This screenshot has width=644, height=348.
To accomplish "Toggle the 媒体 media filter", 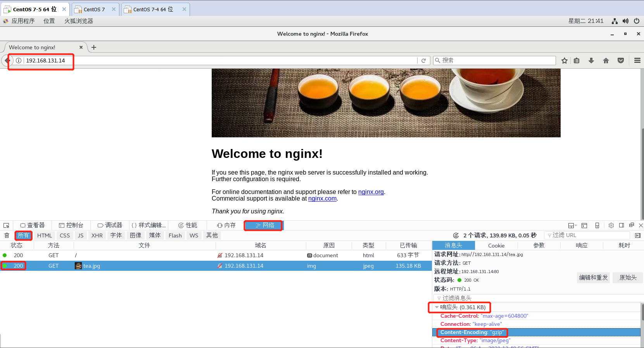I will (x=155, y=235).
